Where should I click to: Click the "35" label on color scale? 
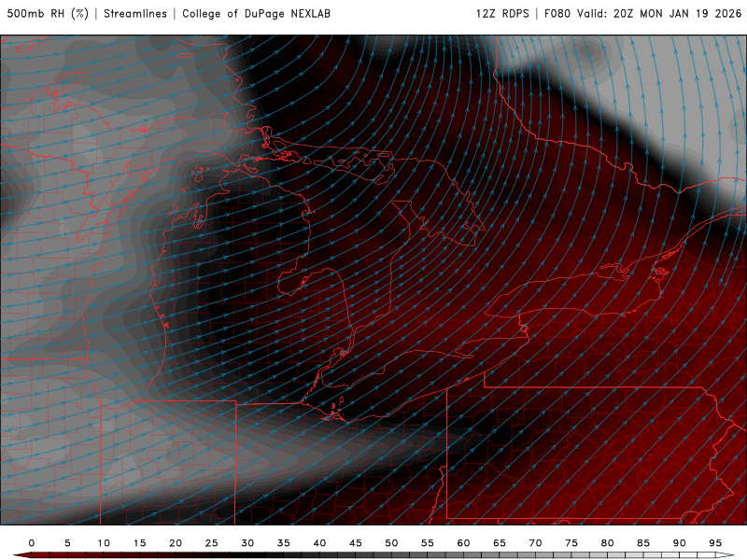click(x=284, y=543)
